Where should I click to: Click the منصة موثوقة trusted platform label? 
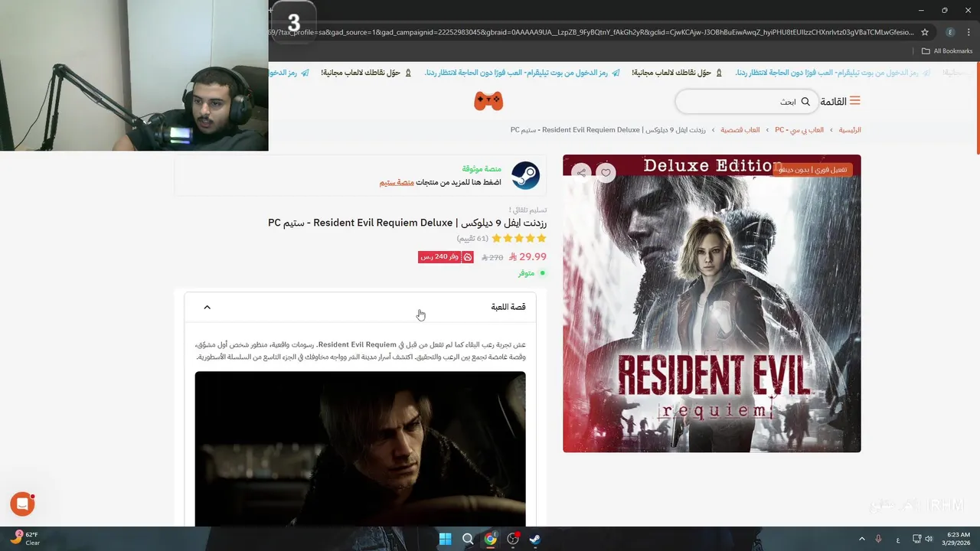[x=482, y=169]
